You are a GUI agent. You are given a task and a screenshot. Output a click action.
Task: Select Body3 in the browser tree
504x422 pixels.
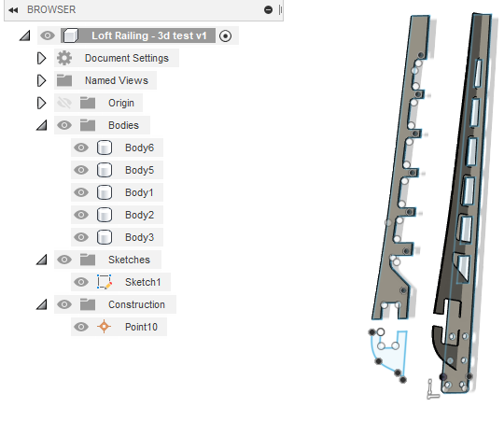coord(139,237)
